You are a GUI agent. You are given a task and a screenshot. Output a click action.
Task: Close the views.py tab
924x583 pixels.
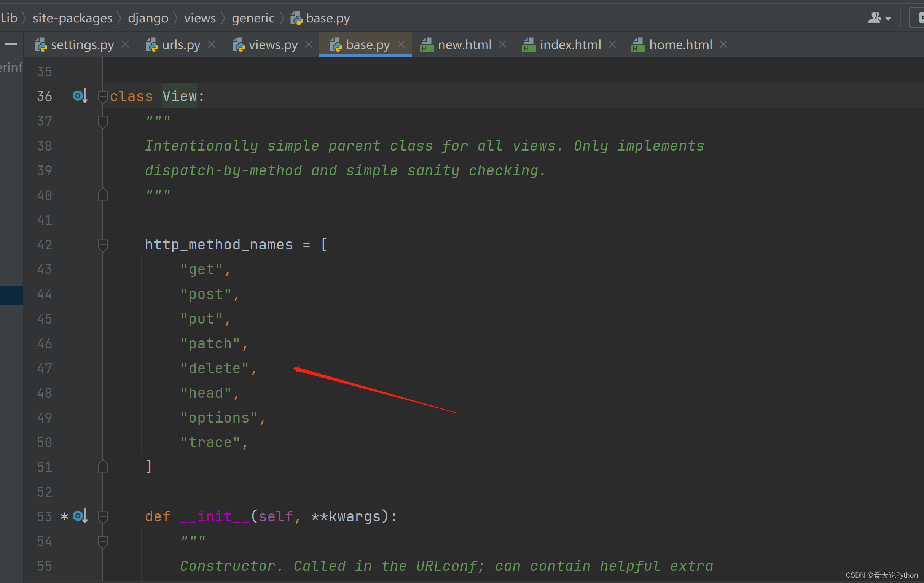[309, 44]
